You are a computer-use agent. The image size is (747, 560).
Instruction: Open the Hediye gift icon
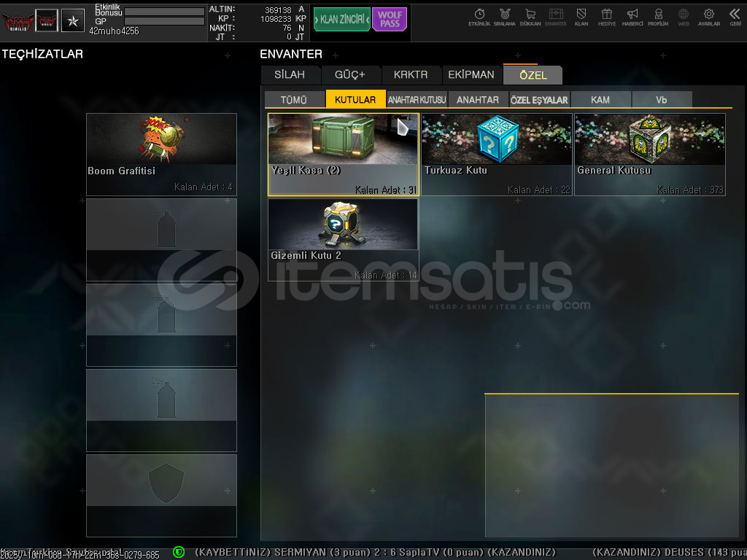(x=607, y=17)
